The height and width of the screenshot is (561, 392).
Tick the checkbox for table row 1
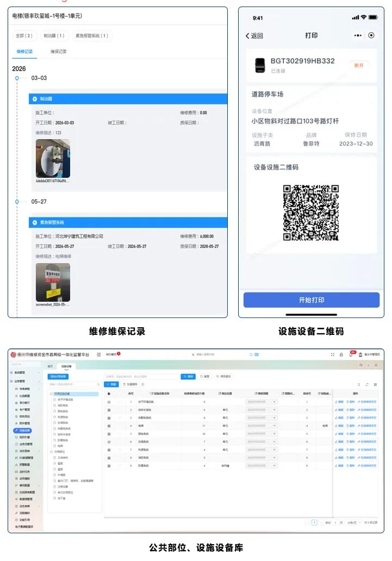[x=120, y=402]
